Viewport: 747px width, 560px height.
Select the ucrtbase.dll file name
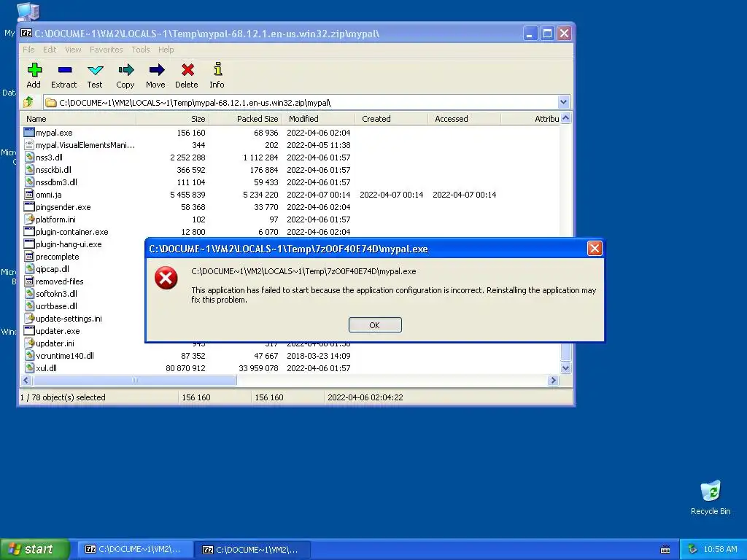tap(56, 306)
